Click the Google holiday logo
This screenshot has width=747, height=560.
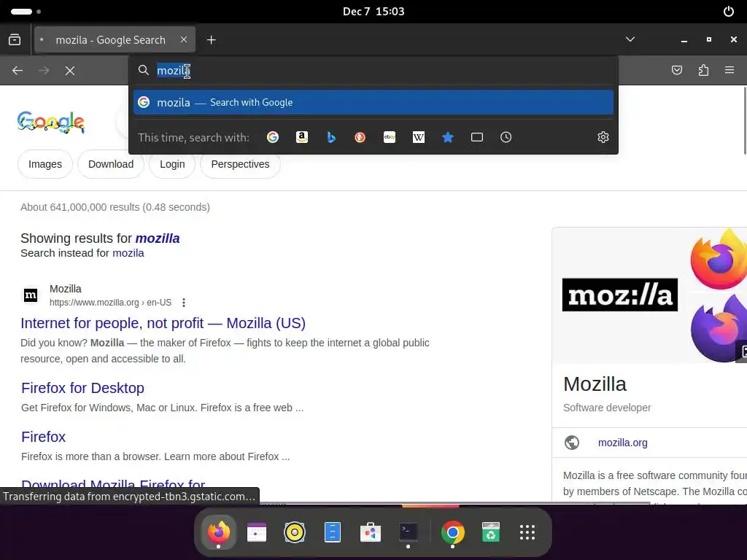click(51, 122)
